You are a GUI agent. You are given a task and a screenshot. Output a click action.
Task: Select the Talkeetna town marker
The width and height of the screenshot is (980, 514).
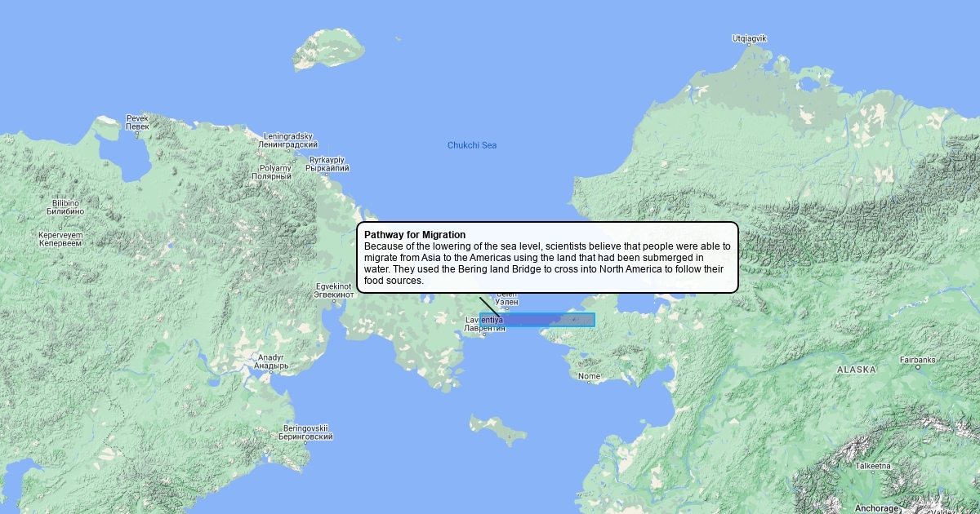tap(871, 473)
